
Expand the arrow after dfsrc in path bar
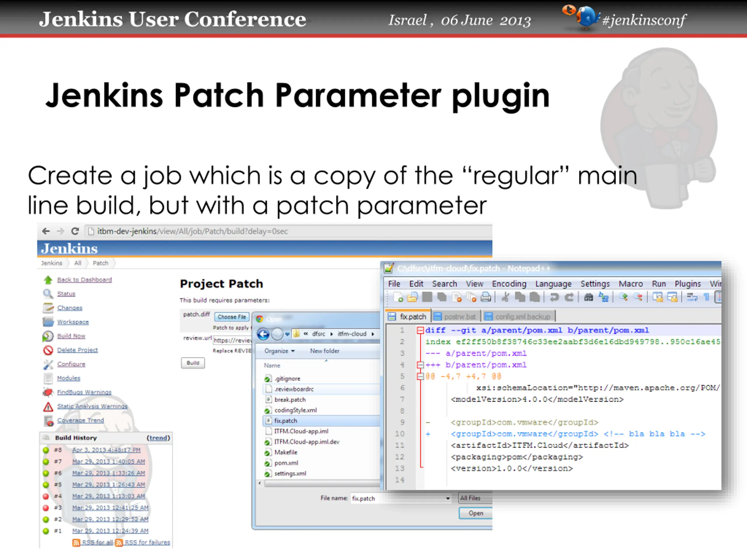click(331, 334)
